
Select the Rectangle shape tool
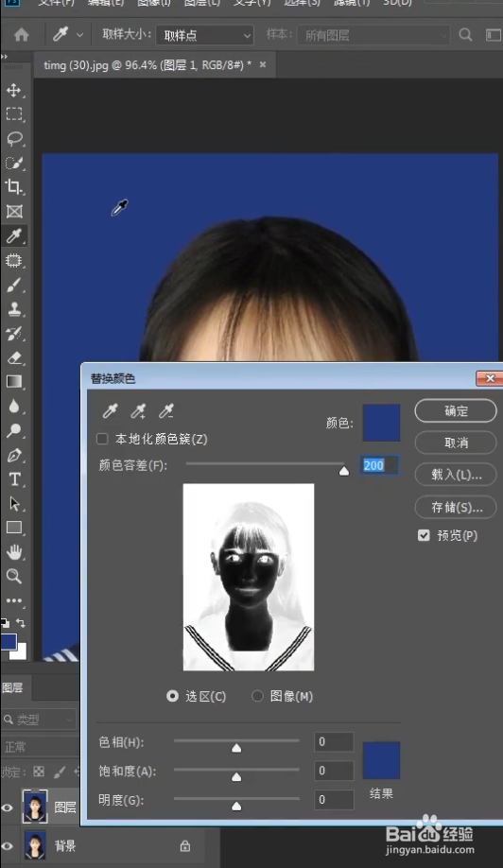coord(14,528)
